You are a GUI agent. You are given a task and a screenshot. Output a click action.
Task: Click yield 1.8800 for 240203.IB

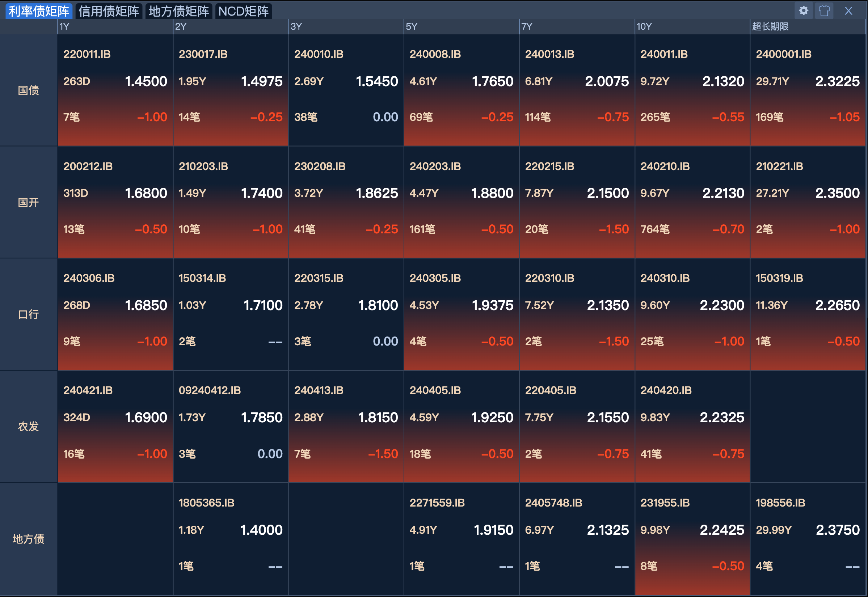[x=492, y=193]
